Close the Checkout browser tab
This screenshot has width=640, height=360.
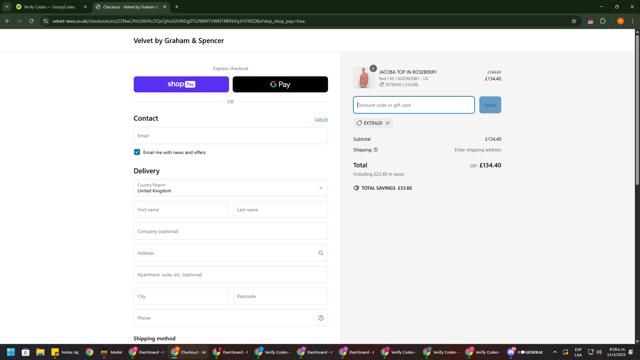pyautogui.click(x=164, y=7)
